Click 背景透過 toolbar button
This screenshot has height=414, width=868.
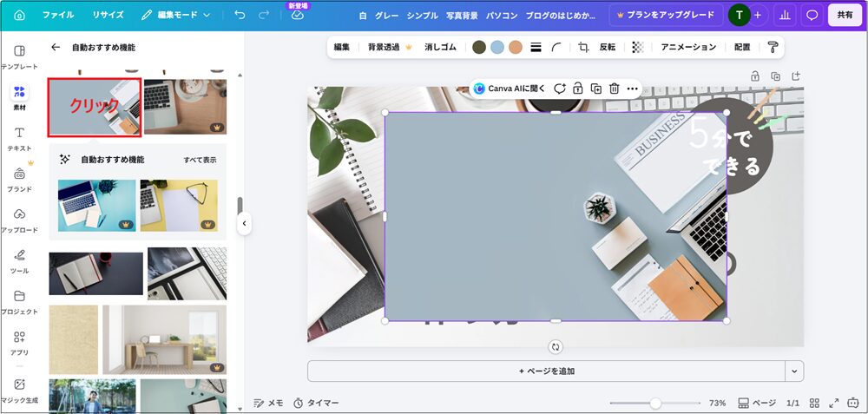pyautogui.click(x=390, y=48)
